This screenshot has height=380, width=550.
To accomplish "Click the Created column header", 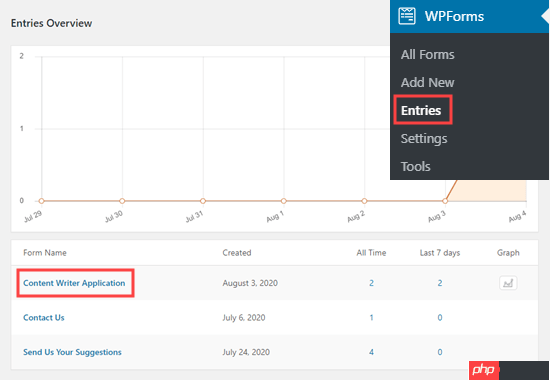I will click(x=237, y=253).
